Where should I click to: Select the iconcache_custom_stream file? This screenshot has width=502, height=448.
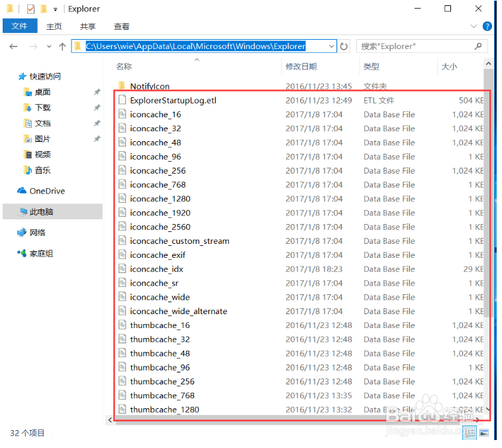[x=179, y=241]
